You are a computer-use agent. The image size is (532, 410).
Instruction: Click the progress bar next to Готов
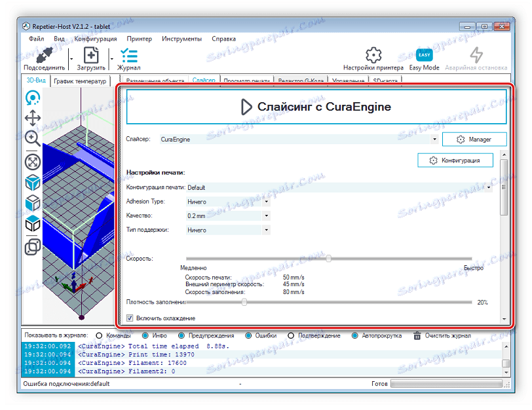[446, 384]
